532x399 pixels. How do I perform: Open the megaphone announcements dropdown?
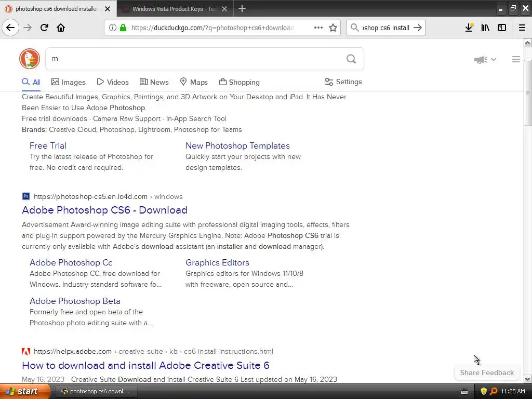[485, 60]
